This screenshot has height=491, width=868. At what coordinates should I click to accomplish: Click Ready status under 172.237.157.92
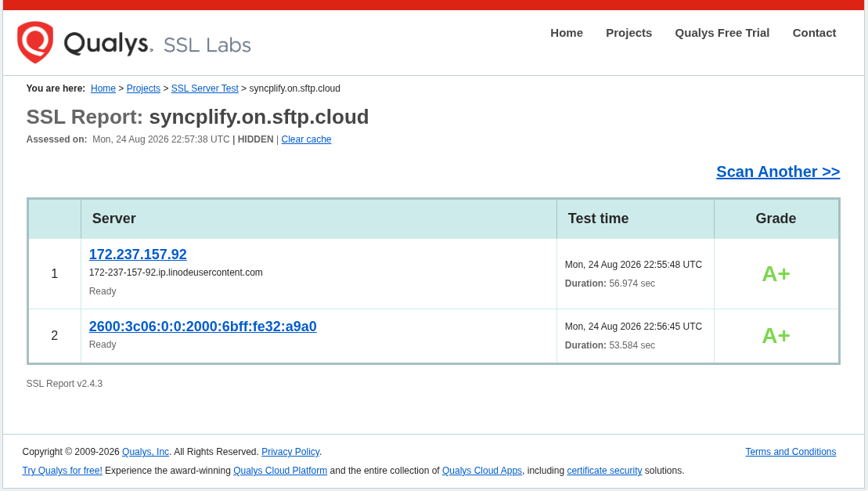pyautogui.click(x=103, y=291)
